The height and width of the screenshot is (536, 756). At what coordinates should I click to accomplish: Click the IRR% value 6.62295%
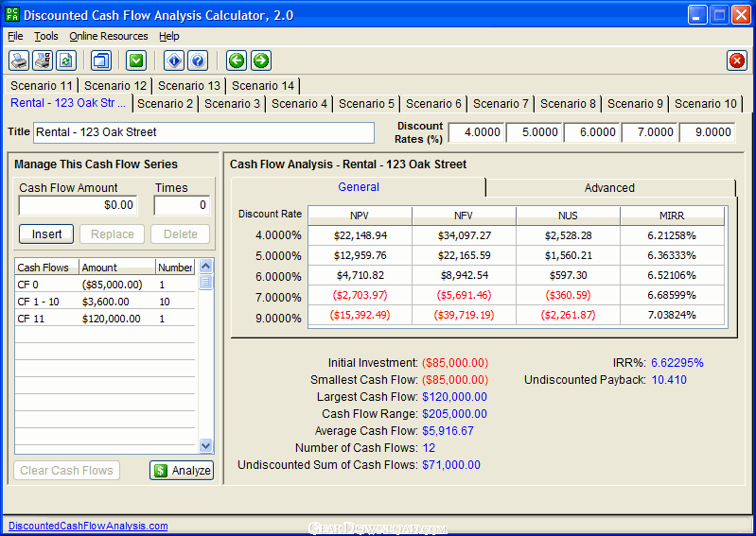pos(677,363)
